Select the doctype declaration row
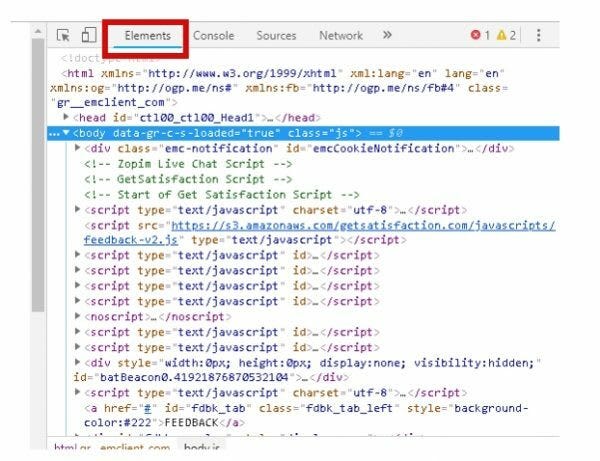Viewport: 600px width, 461px height. 109,58
